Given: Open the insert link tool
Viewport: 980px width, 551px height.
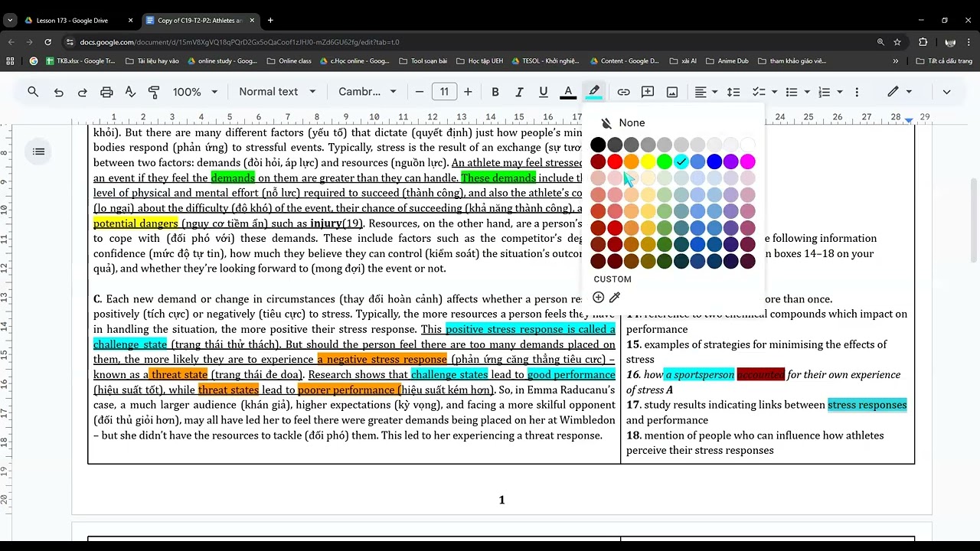Looking at the screenshot, I should [623, 92].
